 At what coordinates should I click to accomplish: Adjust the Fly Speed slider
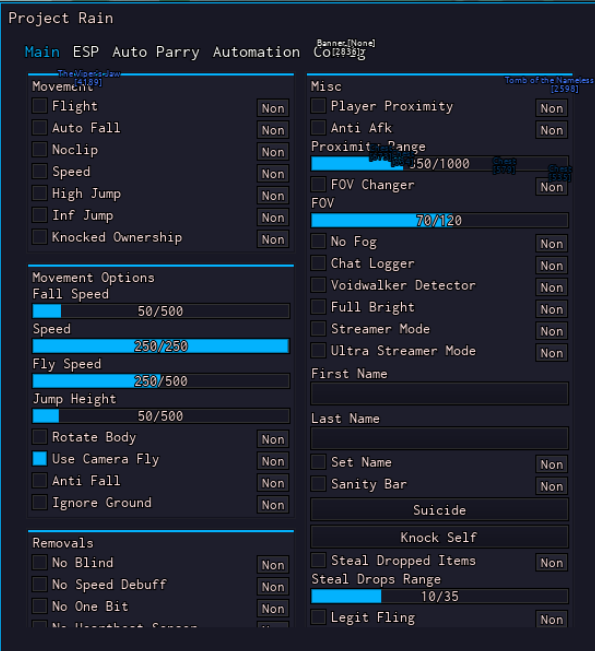coord(161,381)
